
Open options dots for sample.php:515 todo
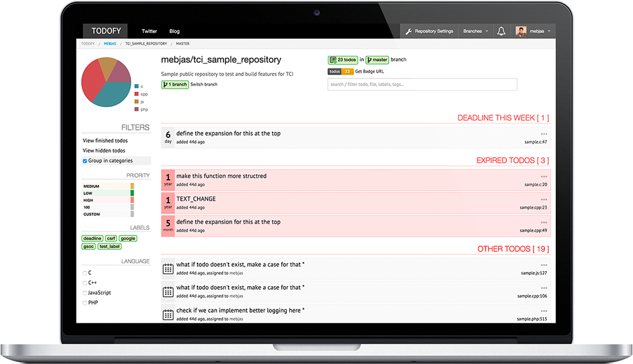(544, 311)
